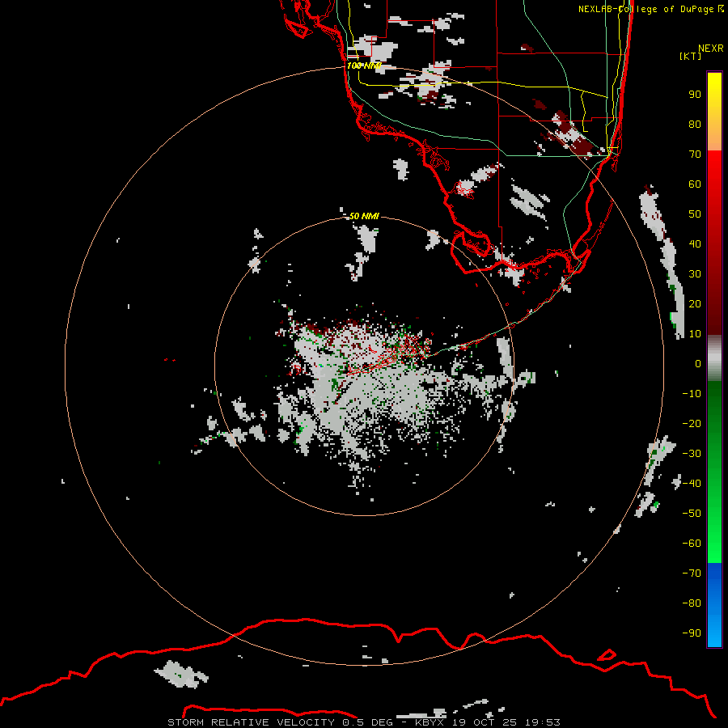Click the -40 value on velocity scale
Screen dimensions: 728x728
[692, 484]
